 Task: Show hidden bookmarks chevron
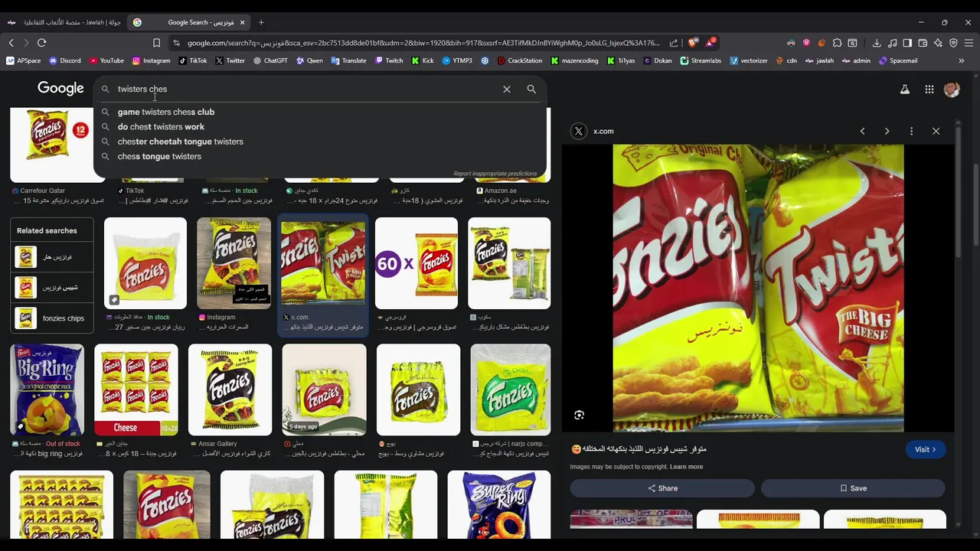click(x=961, y=60)
